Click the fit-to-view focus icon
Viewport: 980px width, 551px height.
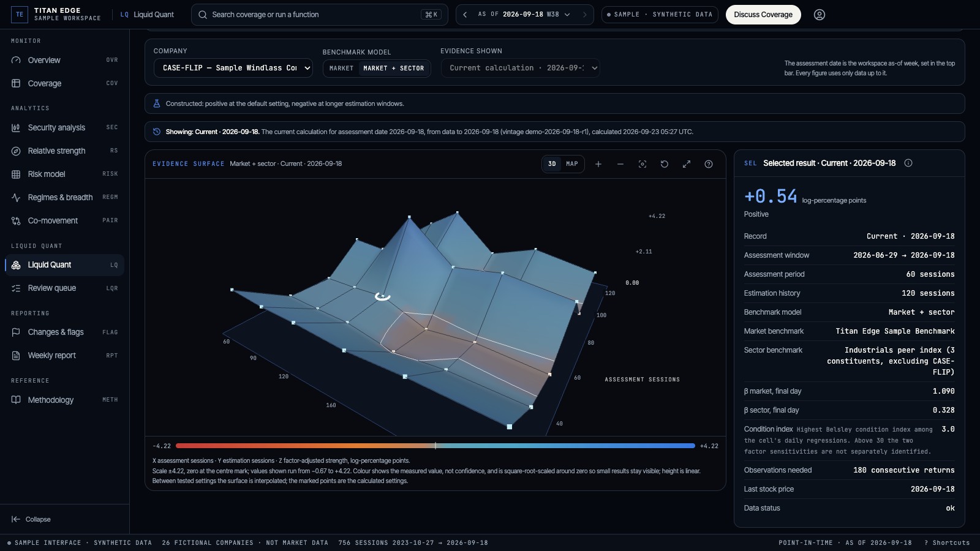coord(643,164)
